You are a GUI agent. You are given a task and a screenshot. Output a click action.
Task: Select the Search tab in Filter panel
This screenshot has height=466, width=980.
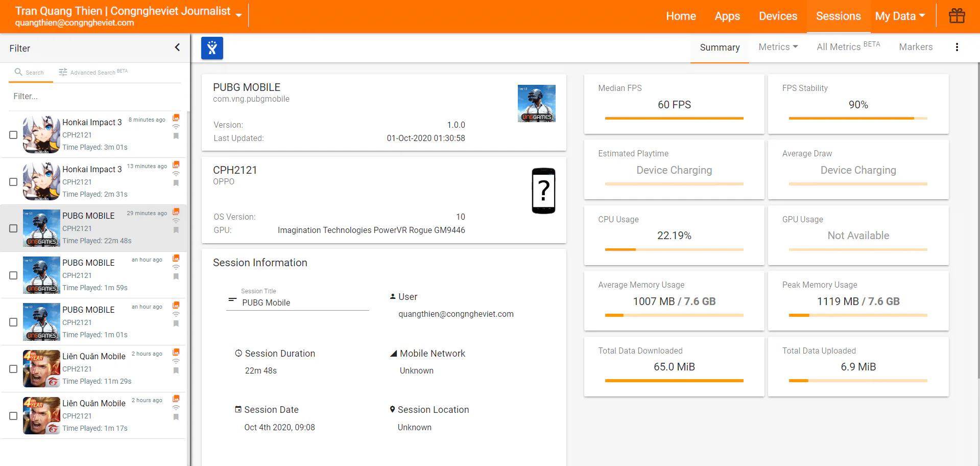31,73
